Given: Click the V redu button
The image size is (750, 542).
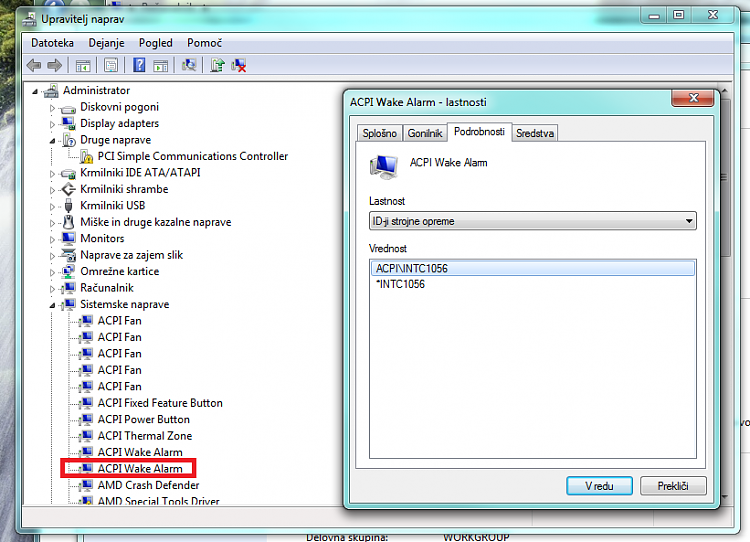Looking at the screenshot, I should point(599,486).
